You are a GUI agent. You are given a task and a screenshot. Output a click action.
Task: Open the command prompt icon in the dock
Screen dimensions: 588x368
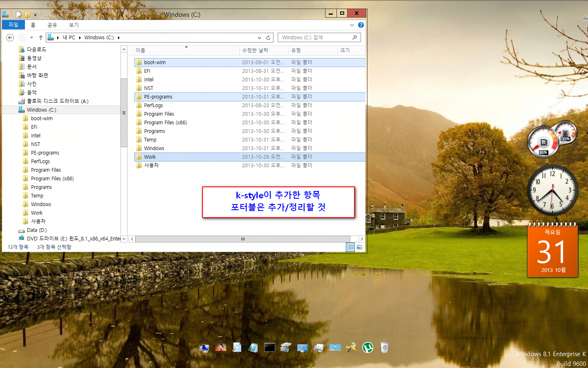coord(269,348)
